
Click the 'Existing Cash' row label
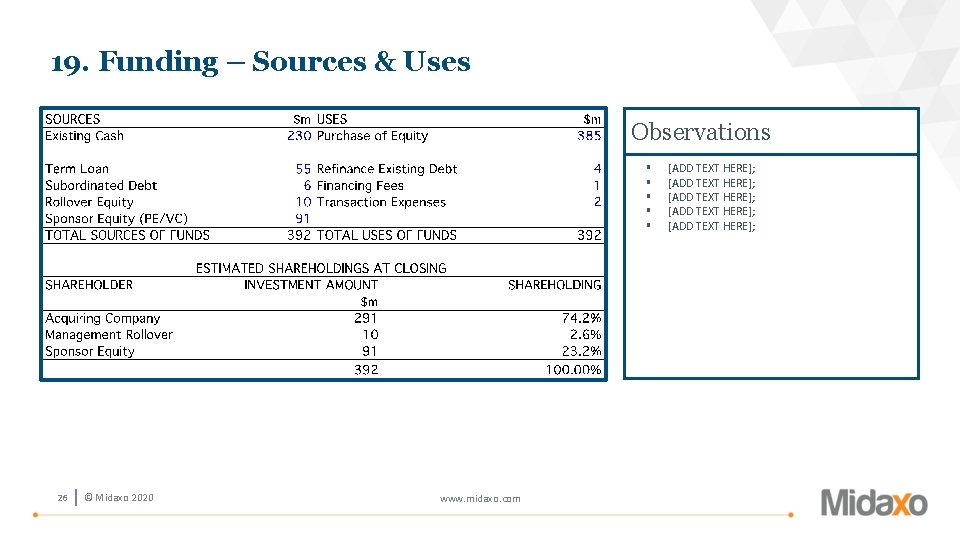[84, 136]
